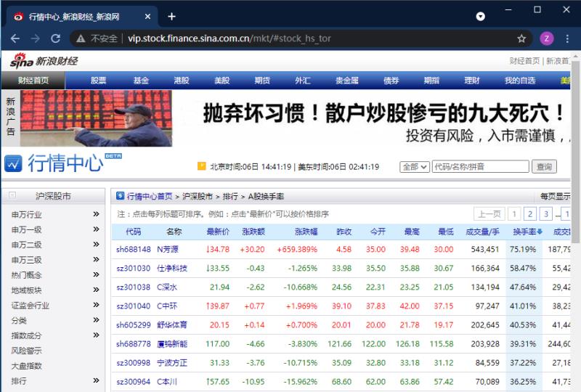Click the 行情中心 chart logo icon

pos(13,163)
